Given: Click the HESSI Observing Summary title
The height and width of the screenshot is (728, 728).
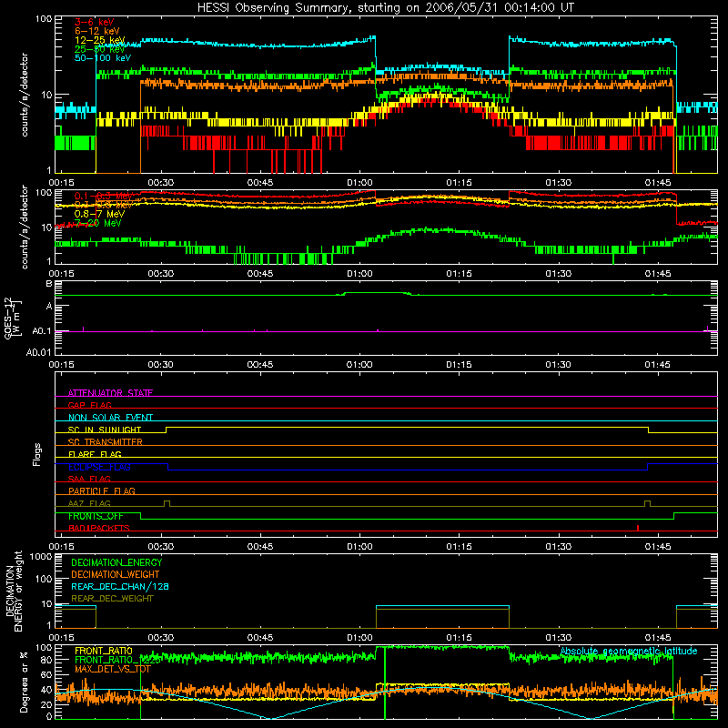Looking at the screenshot, I should [x=385, y=8].
